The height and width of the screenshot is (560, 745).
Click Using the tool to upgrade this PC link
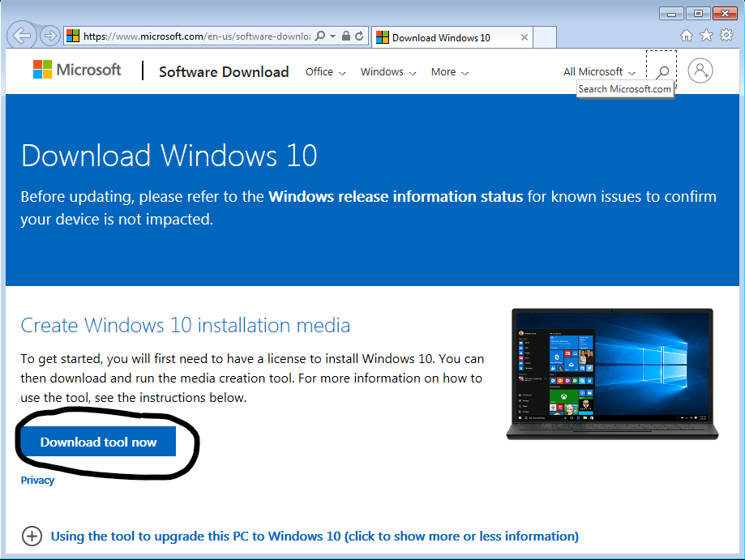coord(315,536)
